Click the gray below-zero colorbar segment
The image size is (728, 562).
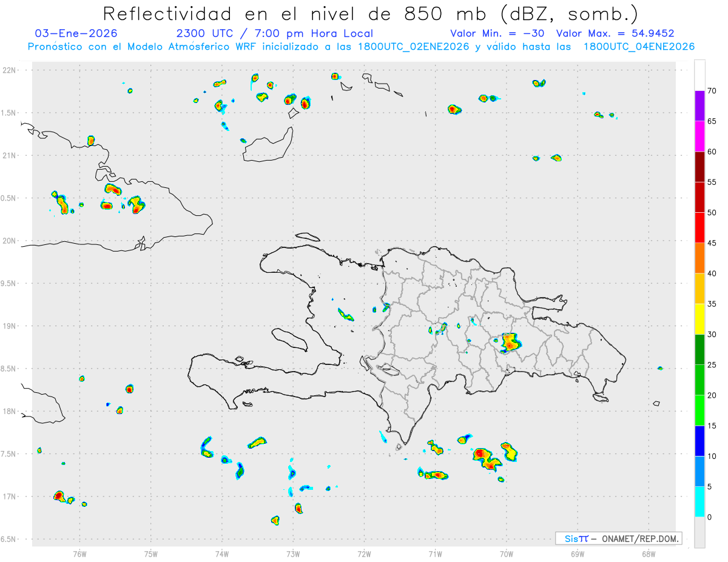(699, 532)
